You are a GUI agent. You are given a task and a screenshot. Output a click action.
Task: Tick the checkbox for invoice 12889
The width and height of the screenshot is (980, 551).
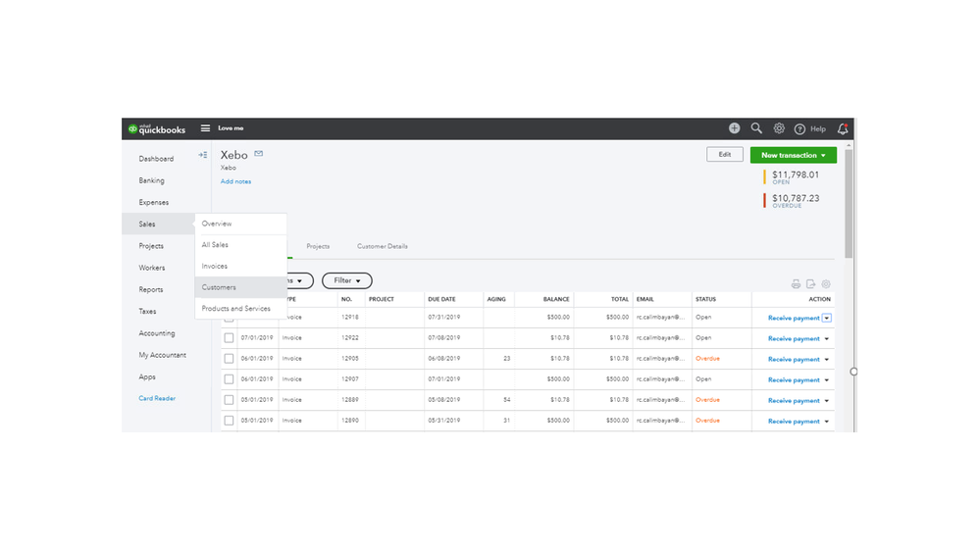click(x=229, y=400)
